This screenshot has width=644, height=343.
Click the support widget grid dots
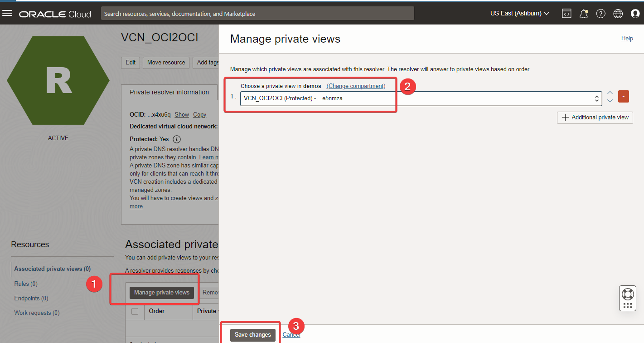coord(628,306)
